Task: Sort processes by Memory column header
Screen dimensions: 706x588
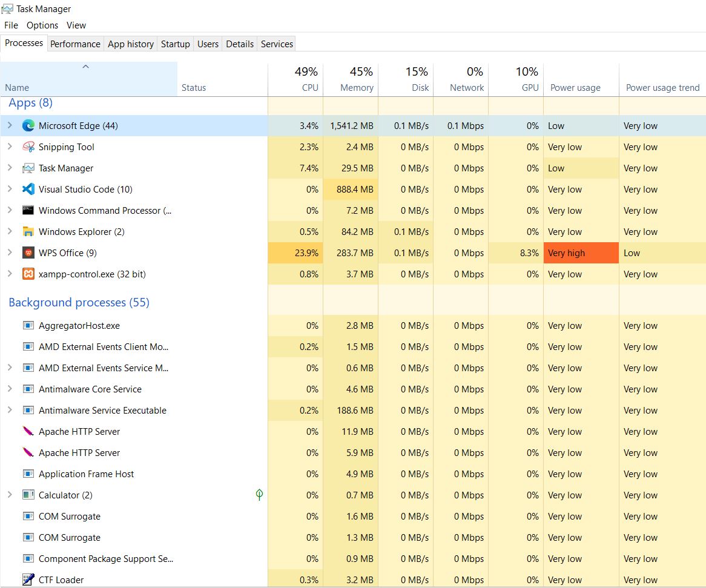Action: [x=356, y=88]
